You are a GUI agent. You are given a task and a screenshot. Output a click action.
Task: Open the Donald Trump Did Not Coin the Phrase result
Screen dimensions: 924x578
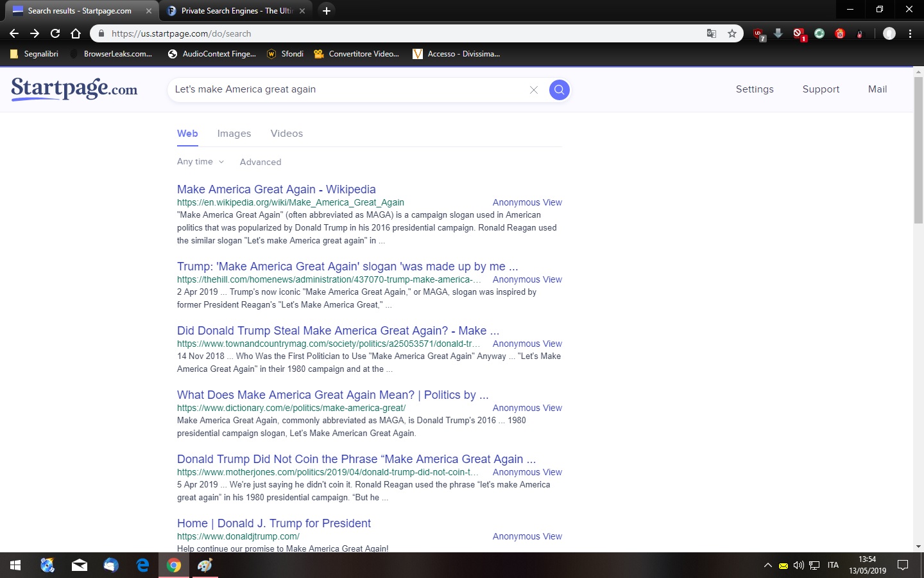[x=356, y=459]
